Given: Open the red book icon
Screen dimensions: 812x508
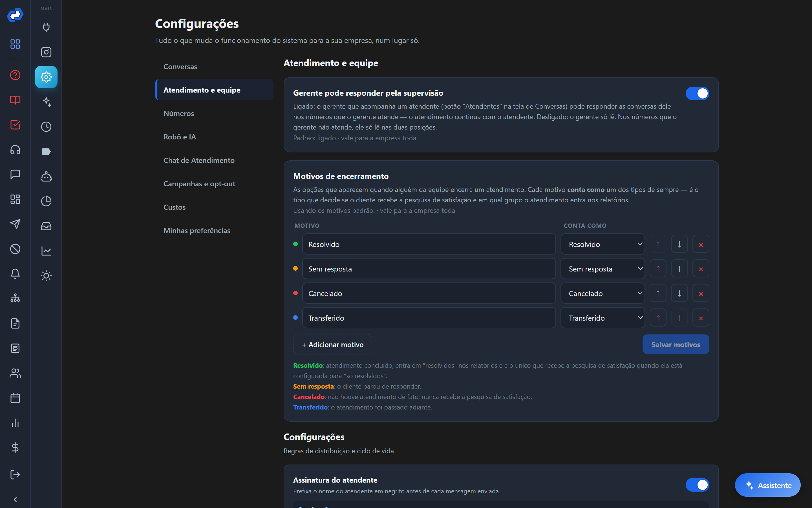Looking at the screenshot, I should (15, 100).
